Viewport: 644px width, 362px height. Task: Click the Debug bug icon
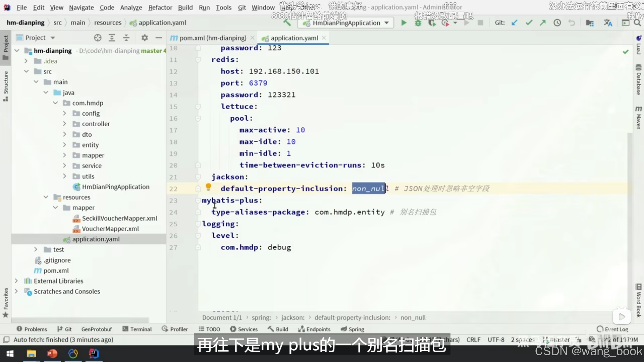pyautogui.click(x=418, y=23)
